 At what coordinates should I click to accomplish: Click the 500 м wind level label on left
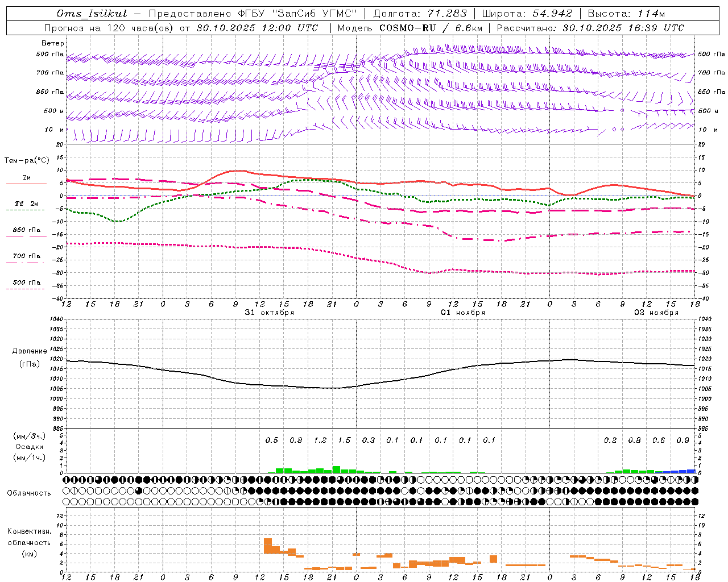click(54, 111)
